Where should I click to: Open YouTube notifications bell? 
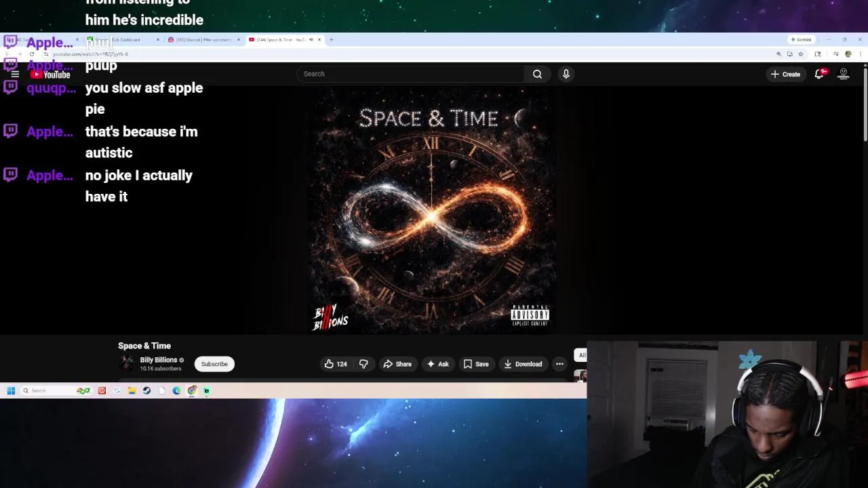(819, 74)
